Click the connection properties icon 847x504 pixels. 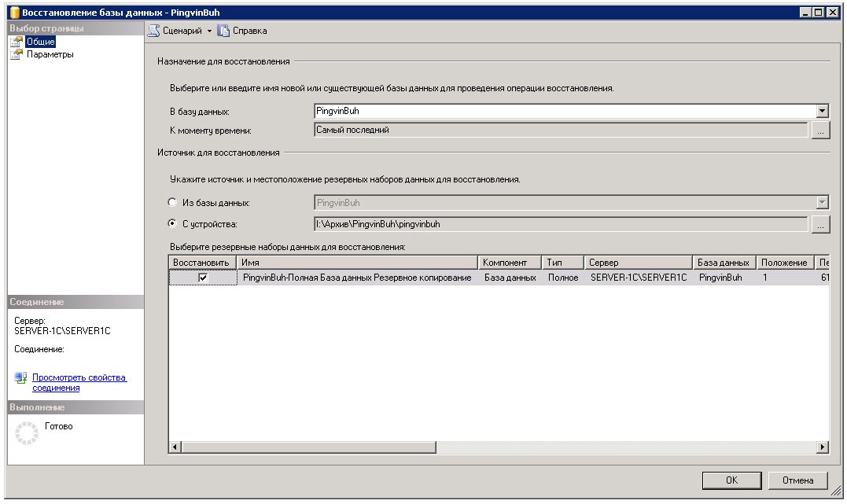[21, 379]
